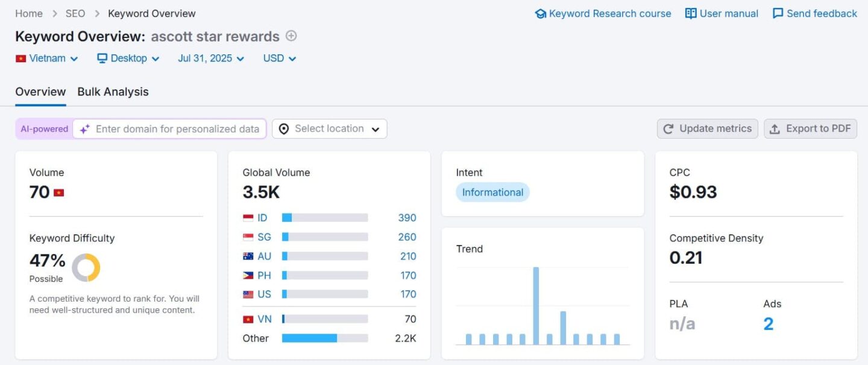The width and height of the screenshot is (868, 365).
Task: Click the Vietnam flag next to Volume
Action: point(59,192)
